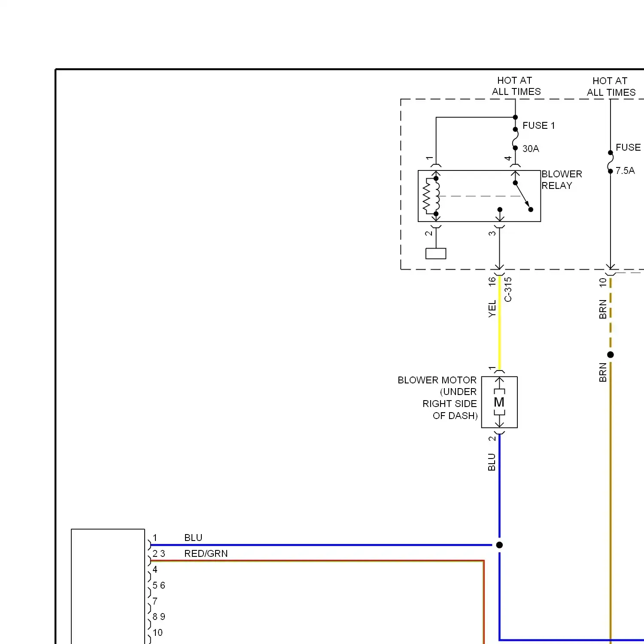
Task: Select the BRN label below the brown splice dot
Action: click(603, 372)
